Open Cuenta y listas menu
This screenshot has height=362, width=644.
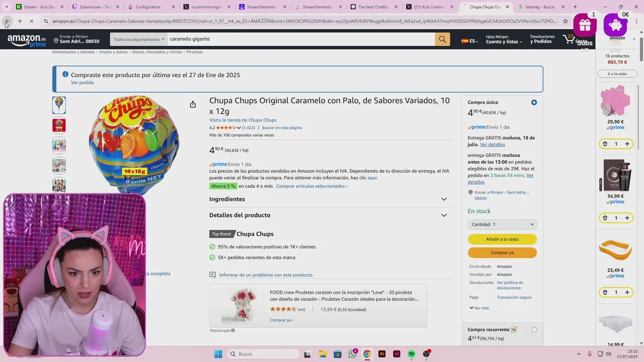click(x=504, y=39)
